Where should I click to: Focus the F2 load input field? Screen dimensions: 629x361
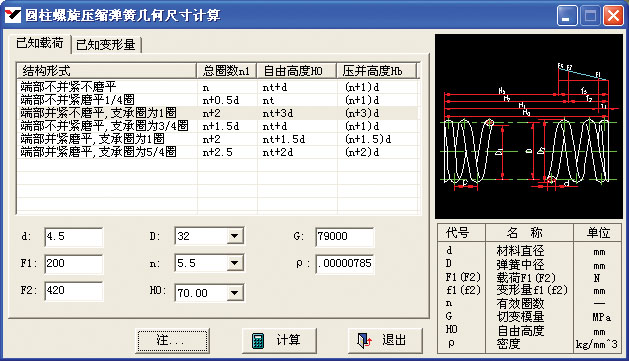(74, 290)
